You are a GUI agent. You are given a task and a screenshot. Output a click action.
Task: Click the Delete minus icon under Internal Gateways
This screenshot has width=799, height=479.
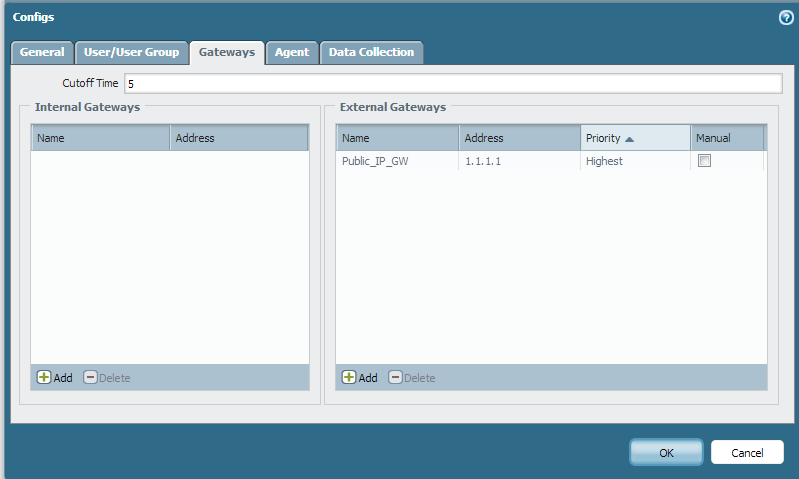point(90,378)
